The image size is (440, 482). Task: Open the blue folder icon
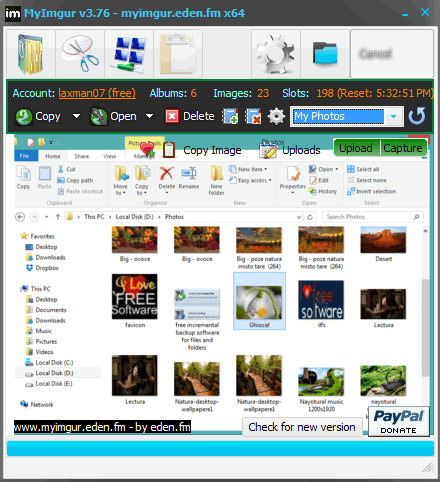coord(325,54)
